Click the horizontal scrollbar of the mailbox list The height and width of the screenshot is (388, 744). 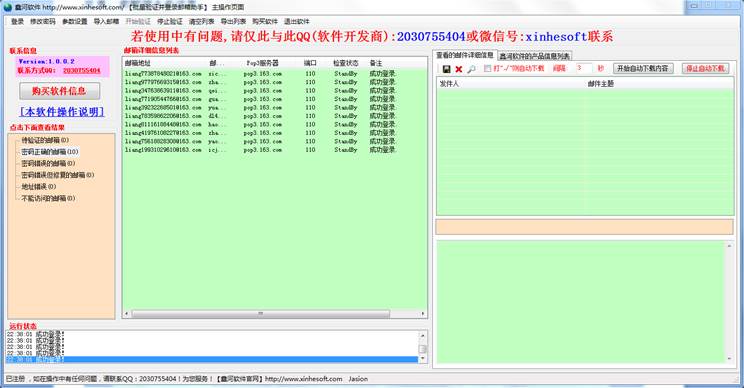click(x=260, y=314)
